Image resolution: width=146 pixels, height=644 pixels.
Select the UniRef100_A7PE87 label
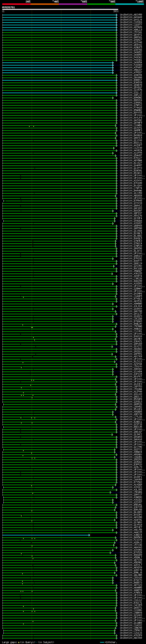pos(131,72)
